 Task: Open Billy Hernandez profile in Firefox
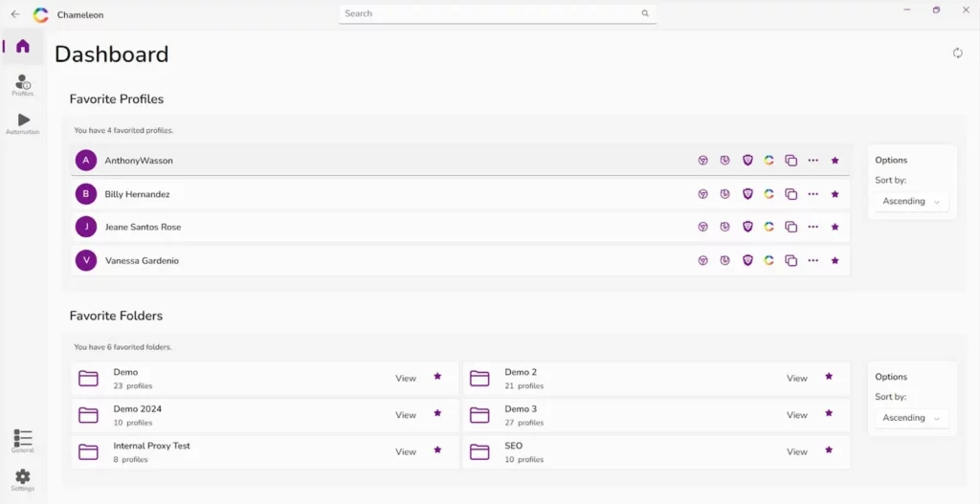(724, 194)
